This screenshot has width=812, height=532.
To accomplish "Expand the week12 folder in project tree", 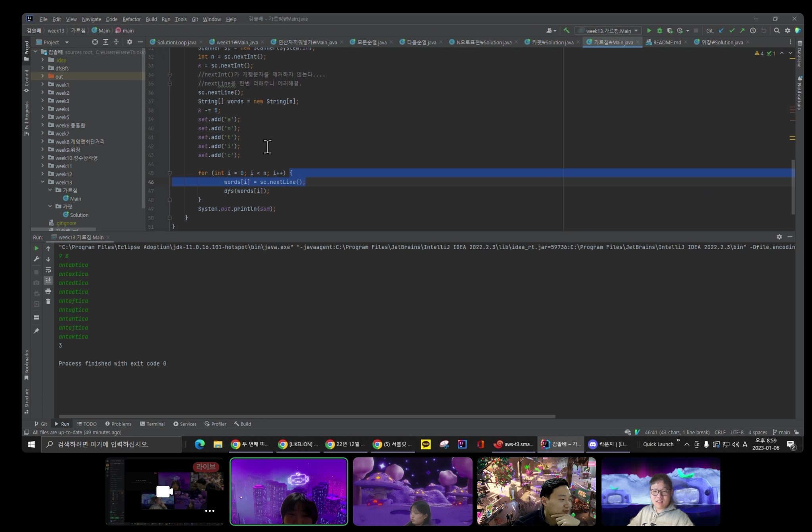I will click(x=43, y=174).
